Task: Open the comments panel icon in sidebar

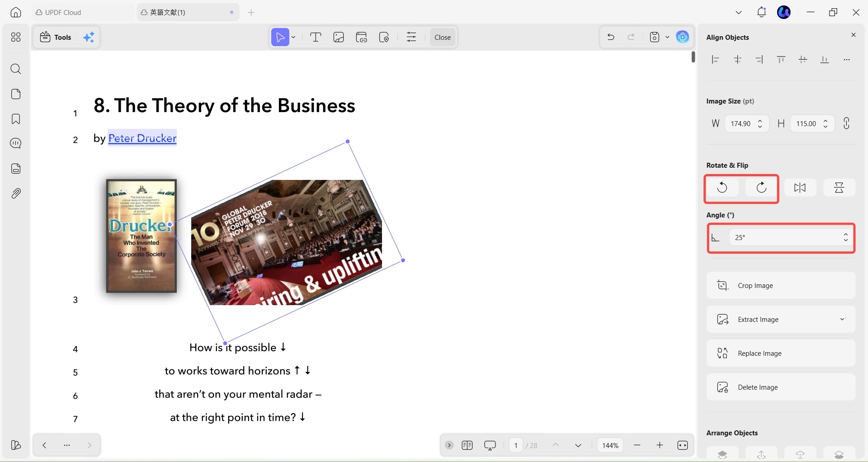Action: [x=16, y=143]
